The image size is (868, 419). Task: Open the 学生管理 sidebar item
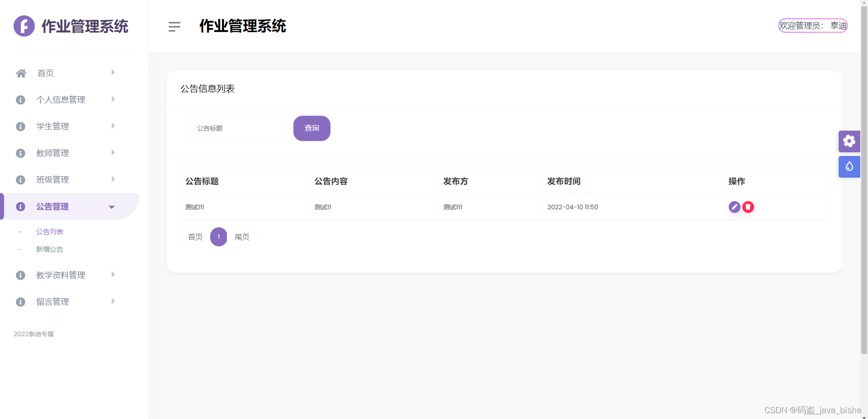[x=70, y=127]
